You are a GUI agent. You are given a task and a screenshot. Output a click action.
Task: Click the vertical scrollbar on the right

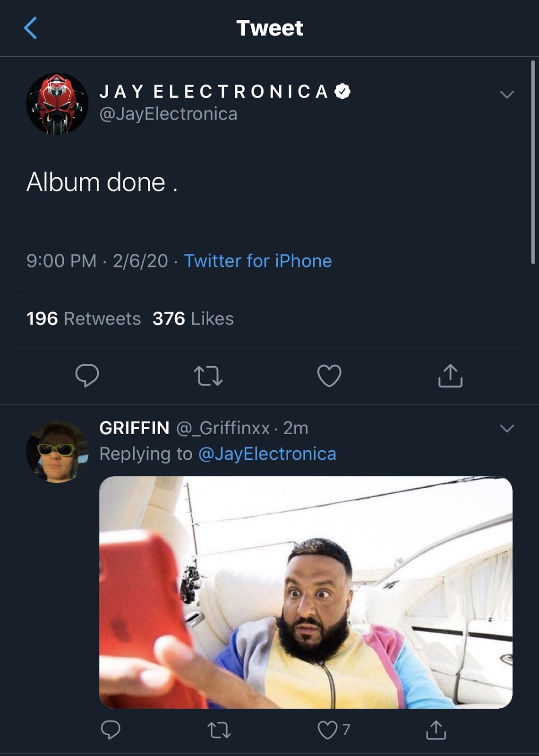533,161
